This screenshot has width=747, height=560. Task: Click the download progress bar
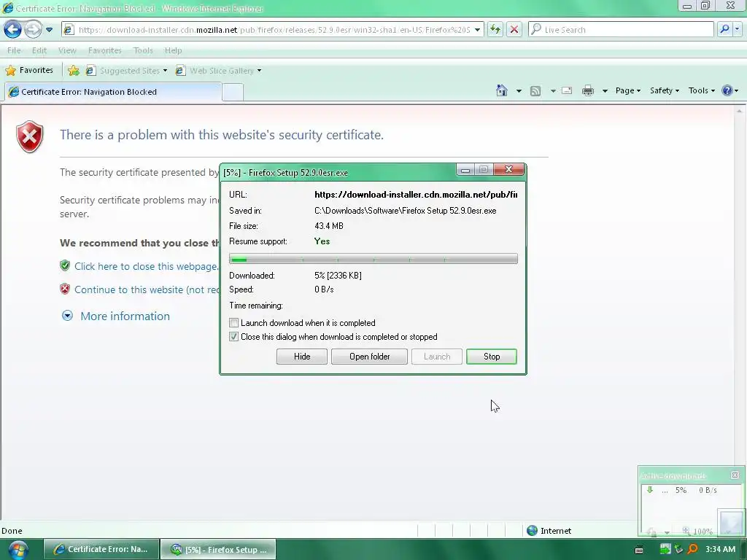pyautogui.click(x=373, y=259)
